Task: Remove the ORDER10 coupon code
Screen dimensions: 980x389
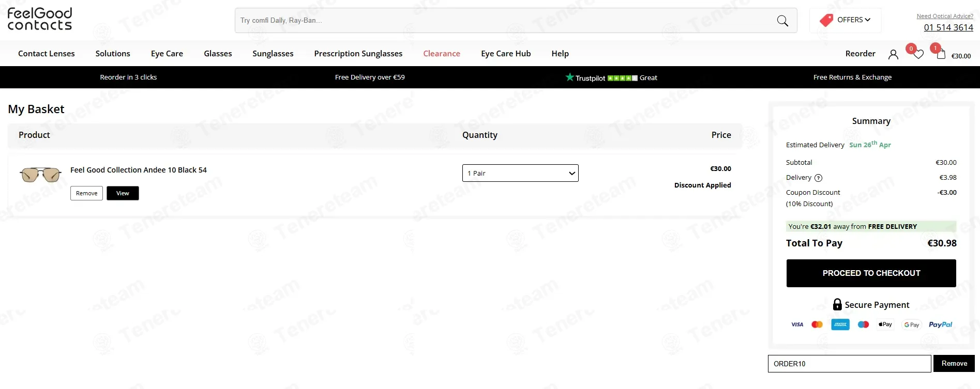Action: (954, 364)
